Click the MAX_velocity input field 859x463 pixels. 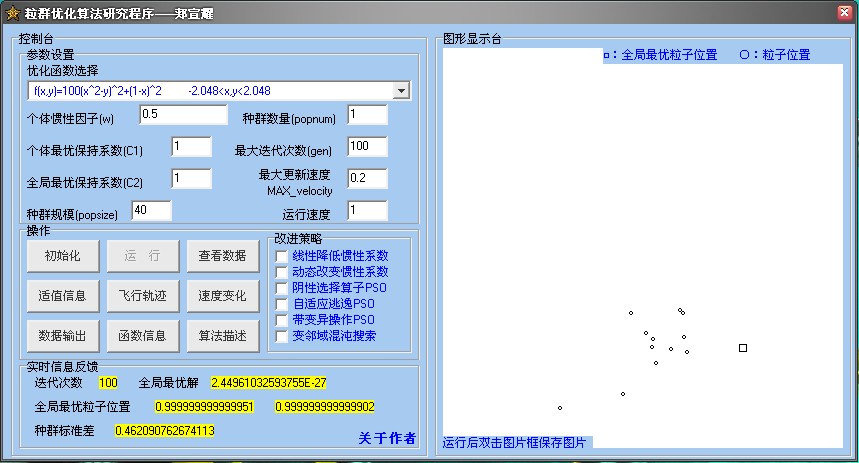tap(367, 178)
